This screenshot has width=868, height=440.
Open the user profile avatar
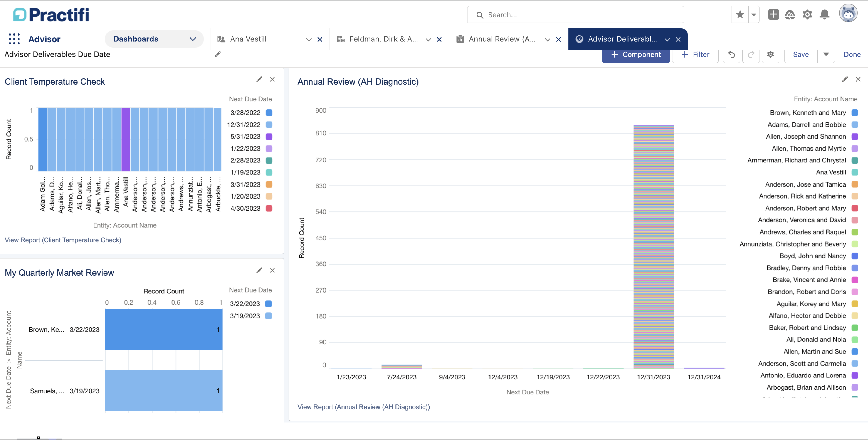[x=848, y=13]
